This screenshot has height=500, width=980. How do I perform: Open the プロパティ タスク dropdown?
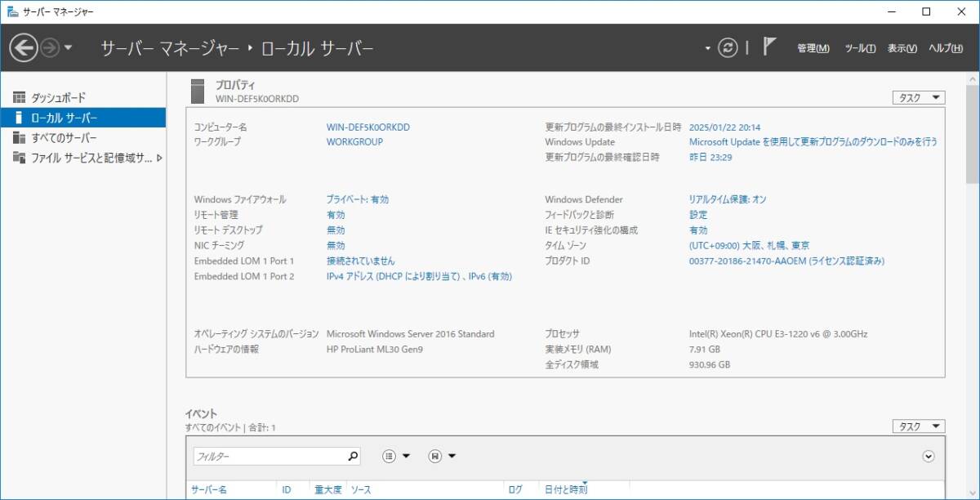tap(919, 97)
